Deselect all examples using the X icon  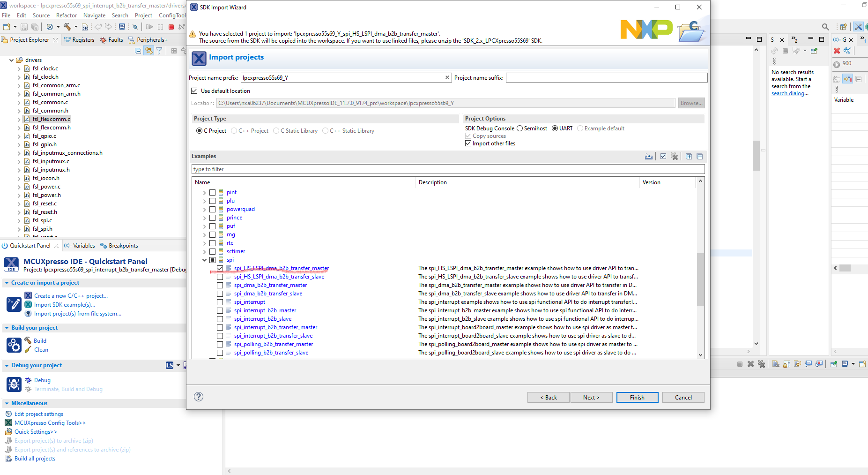pyautogui.click(x=675, y=156)
